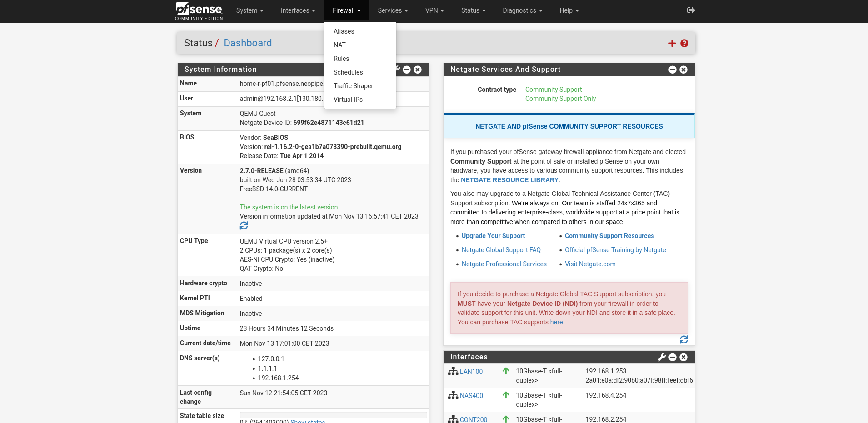Click the LAN100 up-arrow status icon

(506, 371)
